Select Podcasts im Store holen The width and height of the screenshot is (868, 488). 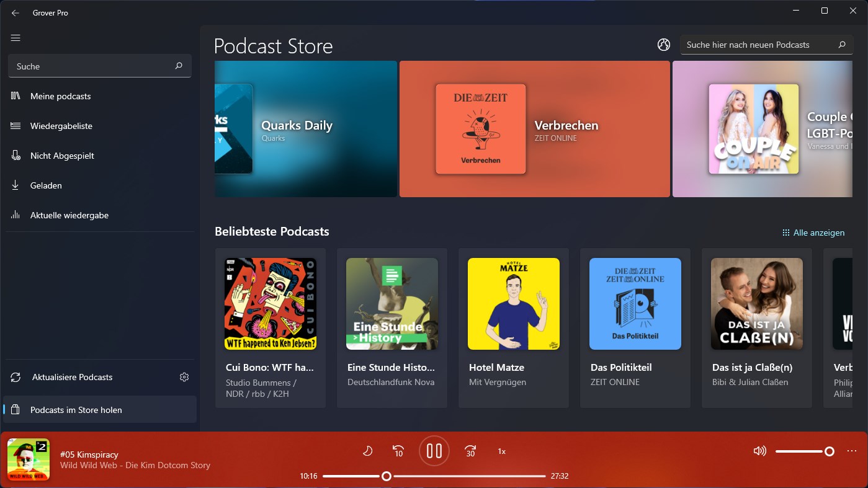(x=100, y=410)
